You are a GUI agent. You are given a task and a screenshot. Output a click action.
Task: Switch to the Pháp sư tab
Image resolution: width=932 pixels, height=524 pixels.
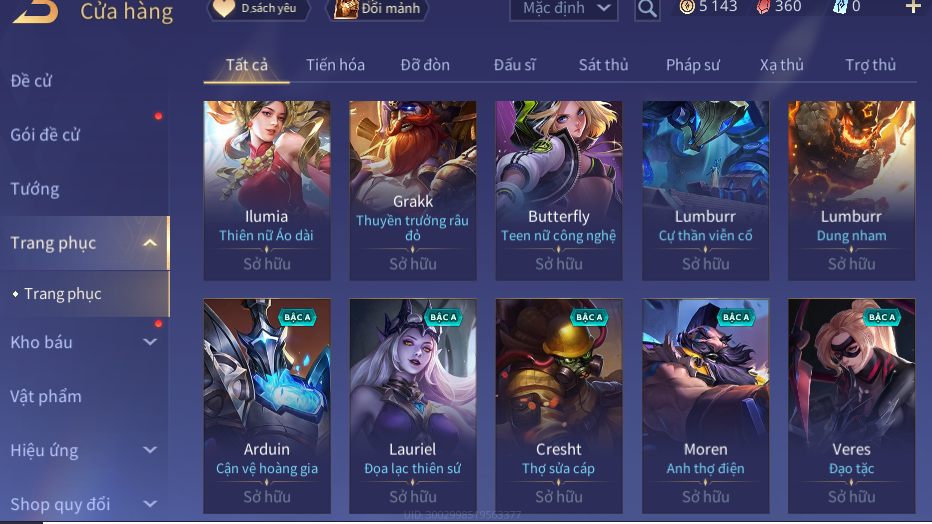click(692, 65)
